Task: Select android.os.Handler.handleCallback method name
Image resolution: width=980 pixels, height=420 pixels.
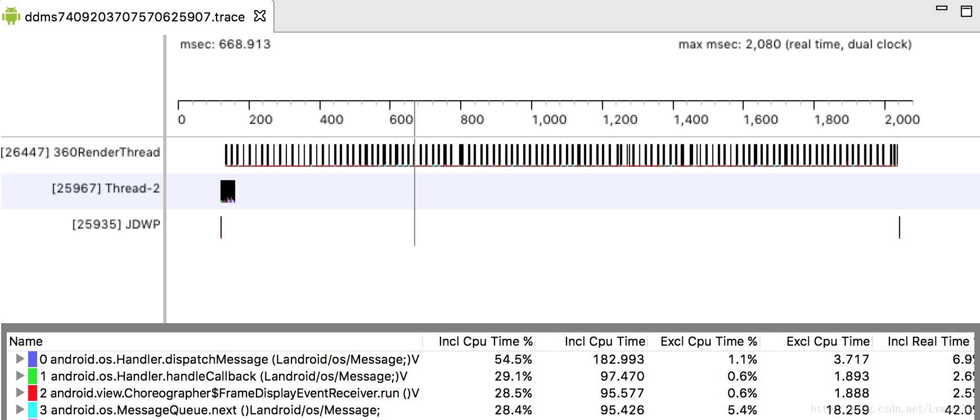Action: [224, 376]
